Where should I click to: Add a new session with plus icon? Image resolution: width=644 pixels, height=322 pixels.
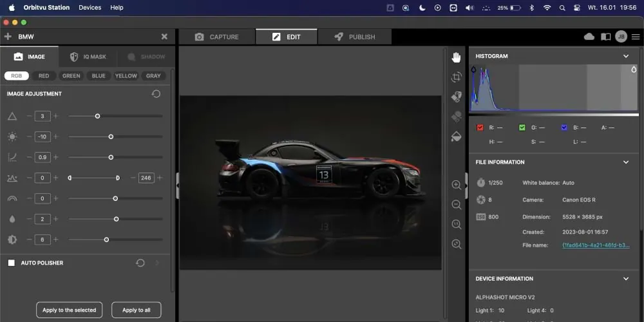tap(8, 37)
